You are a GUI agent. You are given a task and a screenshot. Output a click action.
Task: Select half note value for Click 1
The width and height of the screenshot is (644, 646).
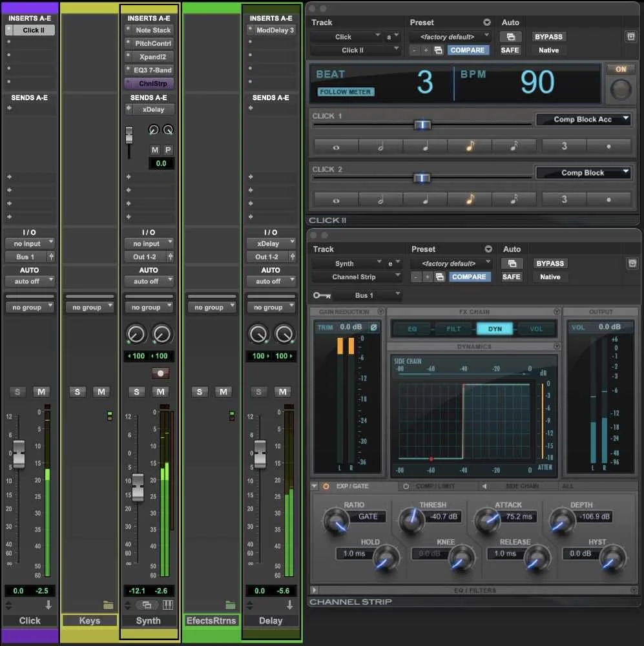[380, 146]
